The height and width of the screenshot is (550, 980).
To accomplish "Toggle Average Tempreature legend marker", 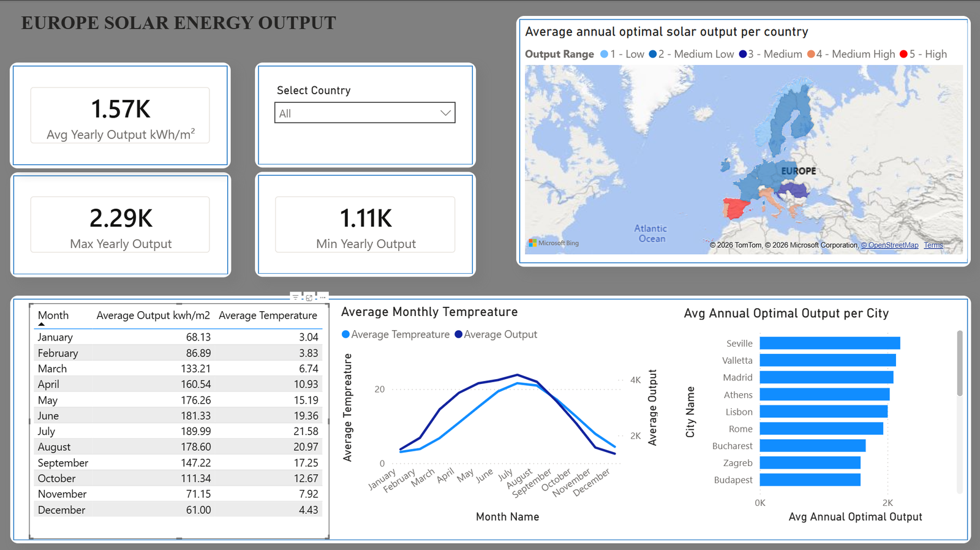I will 346,334.
